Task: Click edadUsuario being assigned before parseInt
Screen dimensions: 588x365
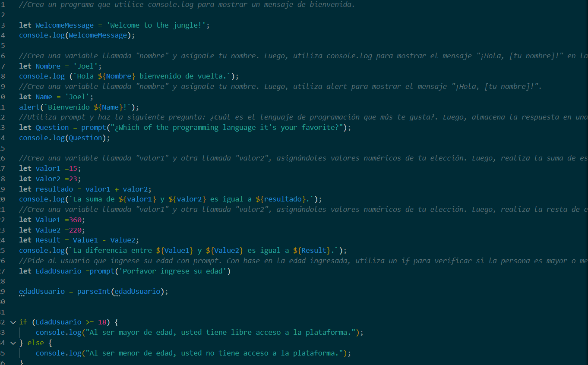Action: click(41, 292)
